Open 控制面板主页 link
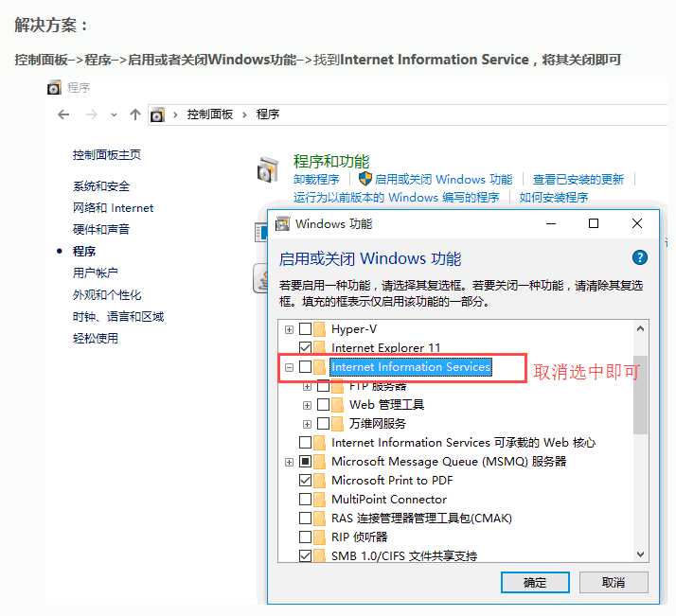The image size is (676, 616). [107, 154]
